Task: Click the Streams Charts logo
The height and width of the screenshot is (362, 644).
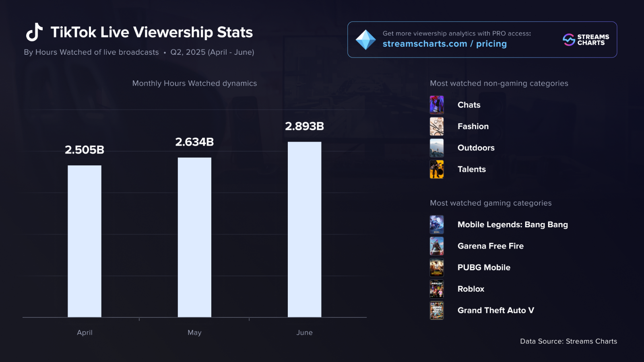Action: (x=586, y=40)
